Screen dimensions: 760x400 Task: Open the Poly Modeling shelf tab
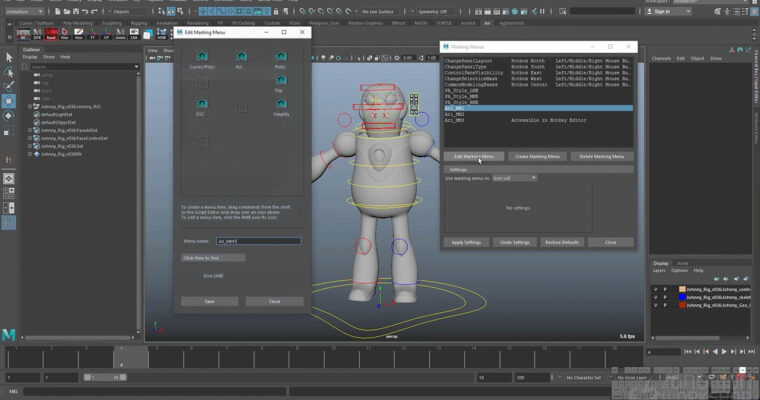78,23
